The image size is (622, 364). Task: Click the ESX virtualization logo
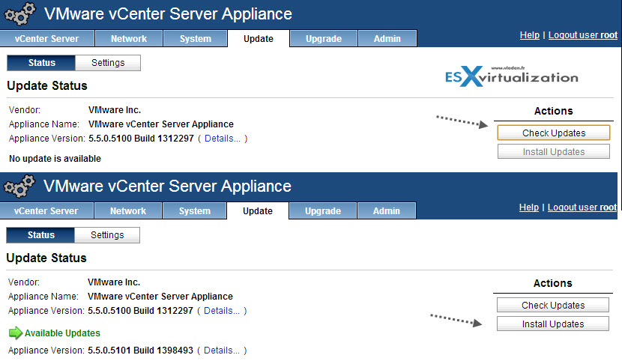[511, 76]
